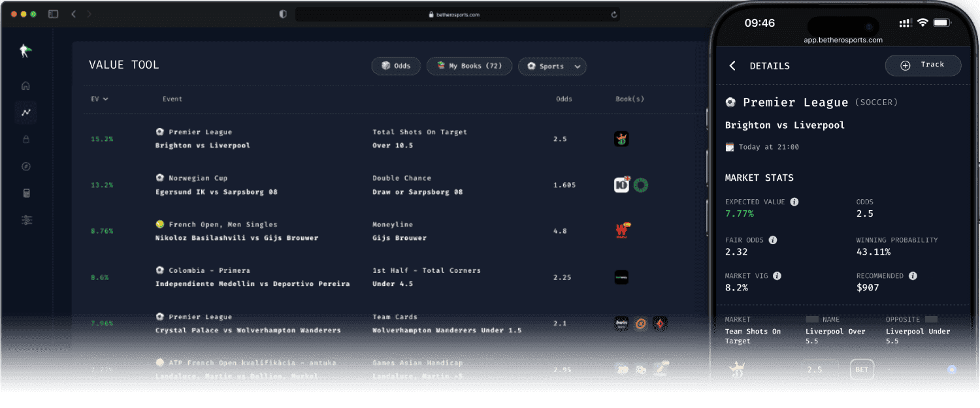The image size is (980, 408).
Task: Click the DraftKings crown logo on the phone
Action: coord(737,369)
